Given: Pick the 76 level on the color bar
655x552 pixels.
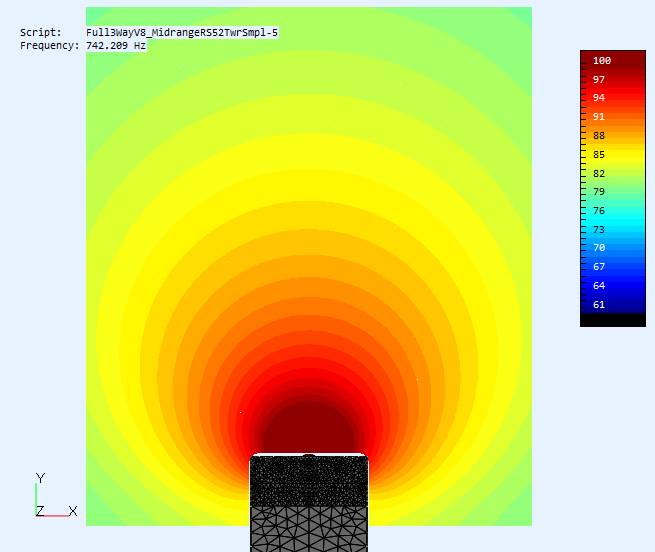Looking at the screenshot, I should pos(599,210).
